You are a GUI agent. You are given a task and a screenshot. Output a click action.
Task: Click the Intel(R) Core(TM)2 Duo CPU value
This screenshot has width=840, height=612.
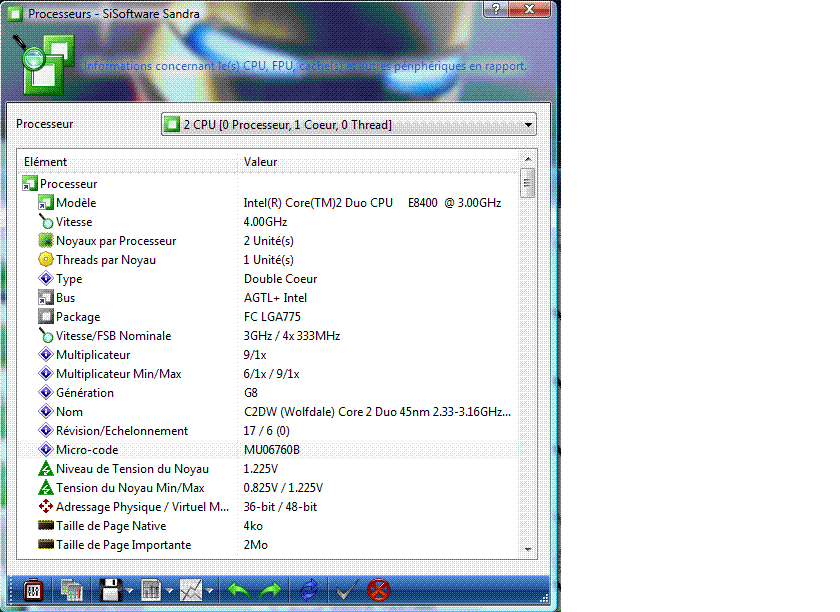pyautogui.click(x=372, y=203)
